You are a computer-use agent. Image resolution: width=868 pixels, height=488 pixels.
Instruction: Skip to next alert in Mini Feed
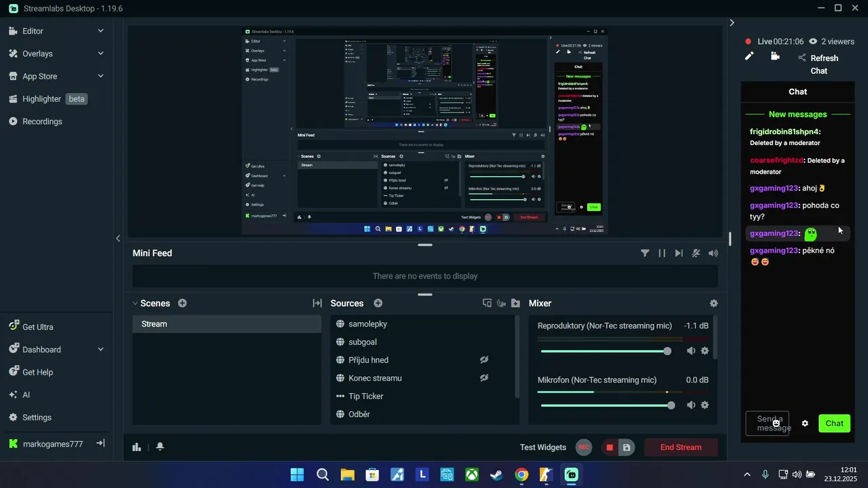tap(679, 253)
